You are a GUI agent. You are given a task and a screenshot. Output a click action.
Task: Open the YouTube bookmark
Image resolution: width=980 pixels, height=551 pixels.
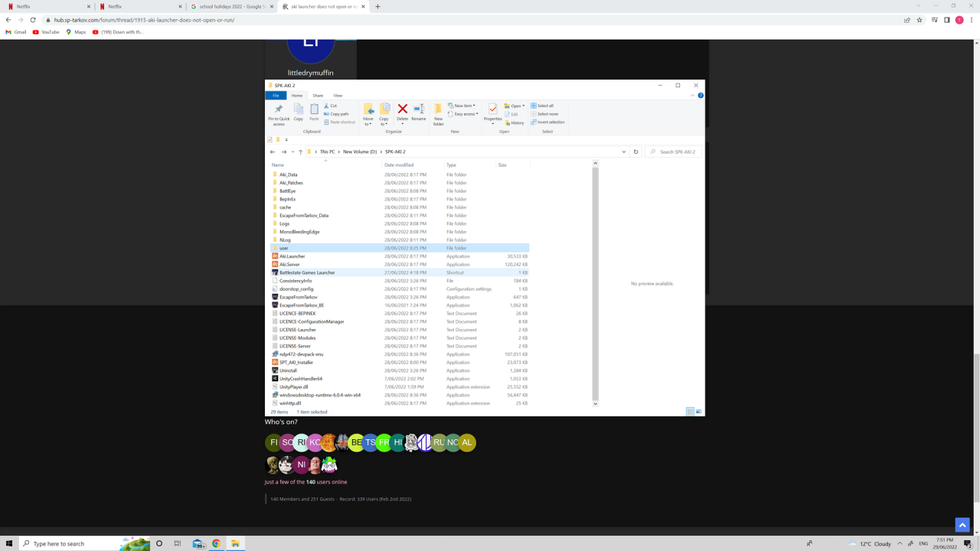click(46, 32)
